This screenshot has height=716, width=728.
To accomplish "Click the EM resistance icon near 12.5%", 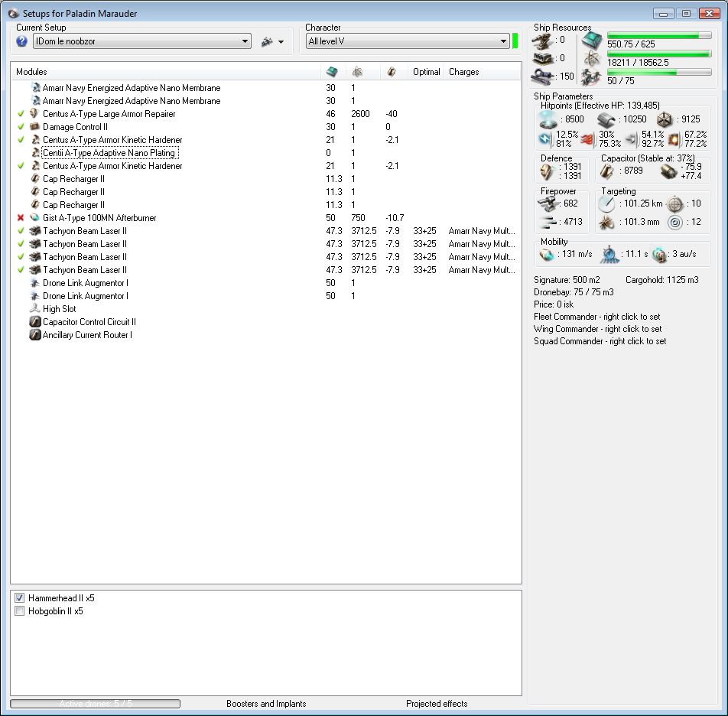I will (x=544, y=138).
